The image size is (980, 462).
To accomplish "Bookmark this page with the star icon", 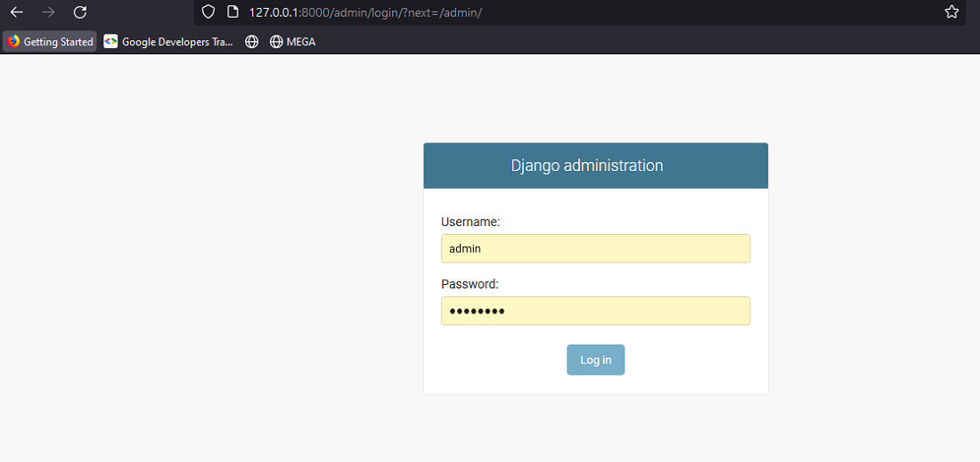I will point(951,12).
